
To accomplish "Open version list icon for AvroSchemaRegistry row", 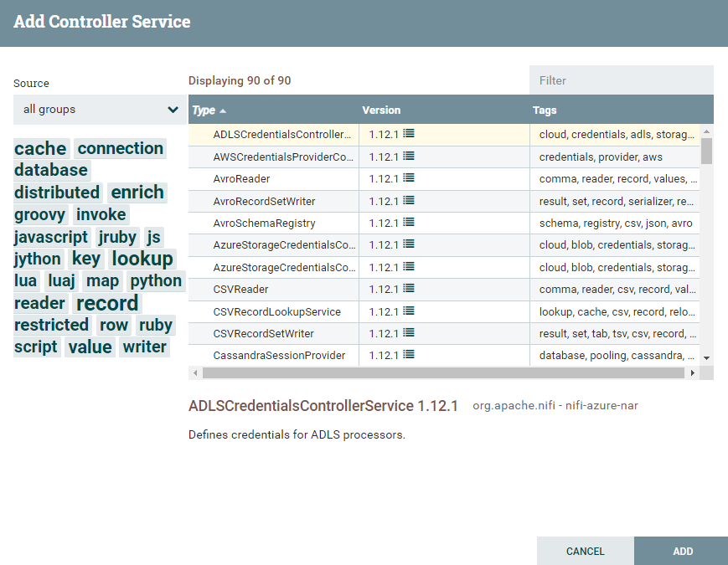I will coord(409,222).
